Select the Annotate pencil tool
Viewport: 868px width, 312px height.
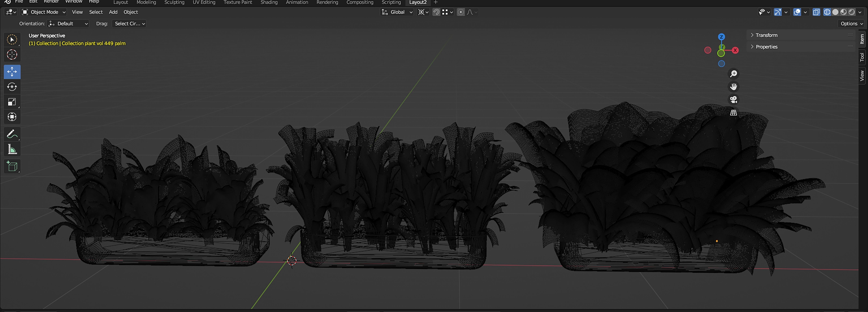point(12,134)
